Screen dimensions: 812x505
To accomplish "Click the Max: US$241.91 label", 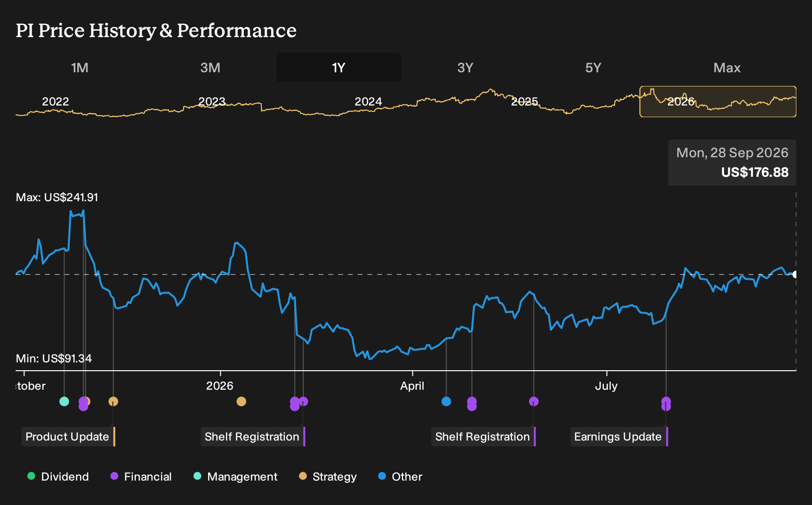I will [57, 197].
